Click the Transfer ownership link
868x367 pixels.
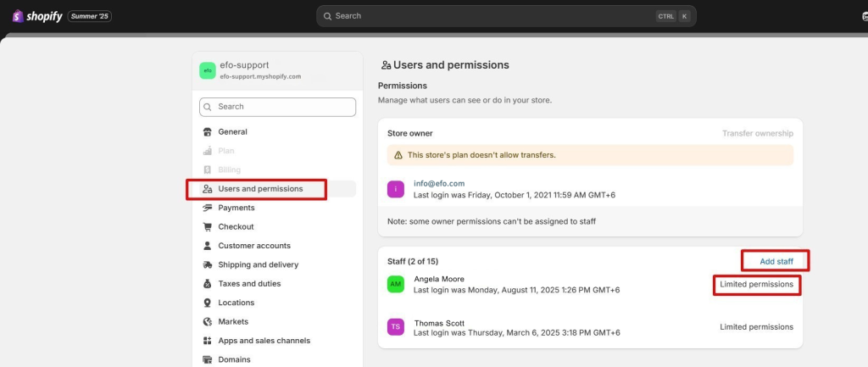tap(757, 133)
